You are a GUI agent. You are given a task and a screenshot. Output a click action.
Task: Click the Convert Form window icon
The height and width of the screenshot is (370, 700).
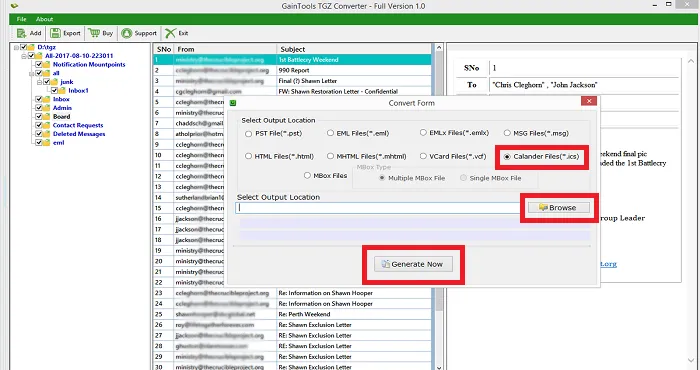coord(233,103)
